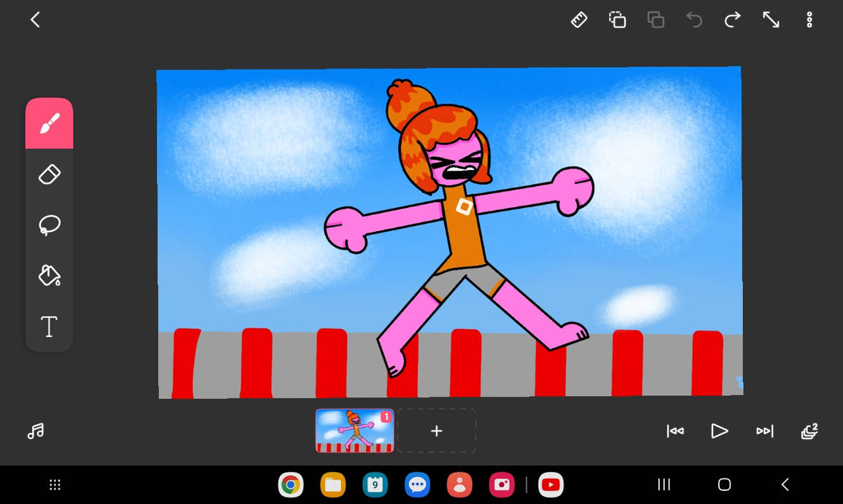This screenshot has height=504, width=843.
Task: Redo the last undone action
Action: point(732,20)
